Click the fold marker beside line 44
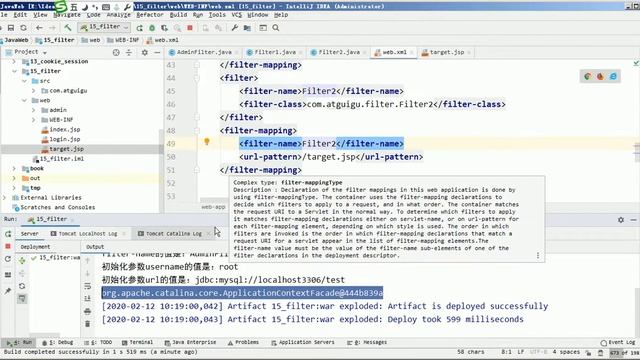 point(197,78)
